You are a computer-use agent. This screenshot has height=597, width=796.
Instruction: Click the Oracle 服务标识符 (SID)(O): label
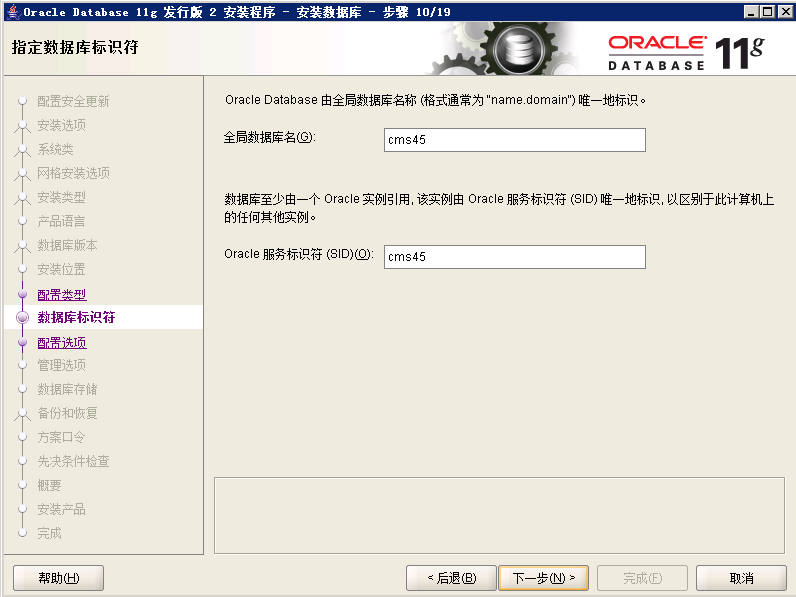(x=299, y=254)
